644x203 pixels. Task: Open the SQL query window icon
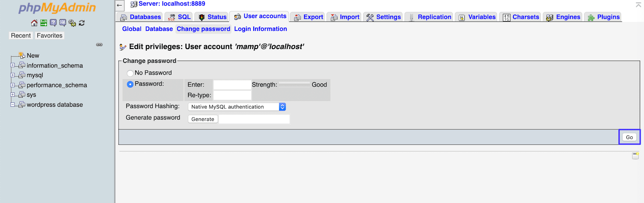(63, 23)
